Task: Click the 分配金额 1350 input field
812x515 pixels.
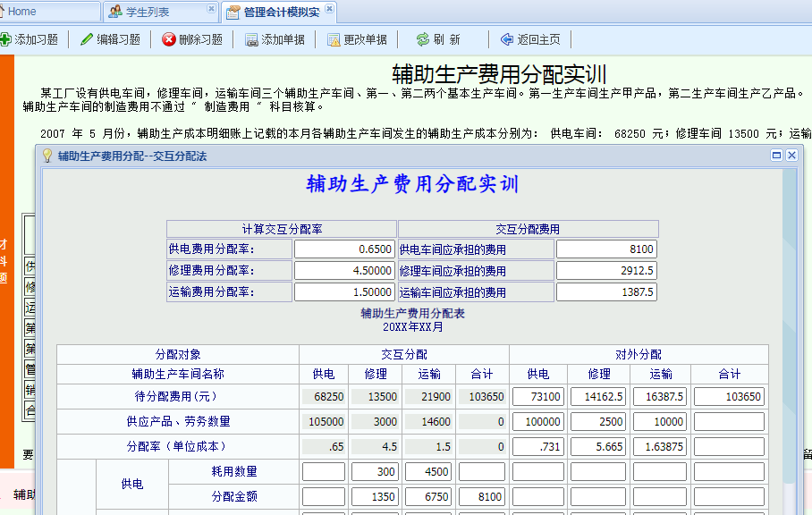Action: coord(375,496)
